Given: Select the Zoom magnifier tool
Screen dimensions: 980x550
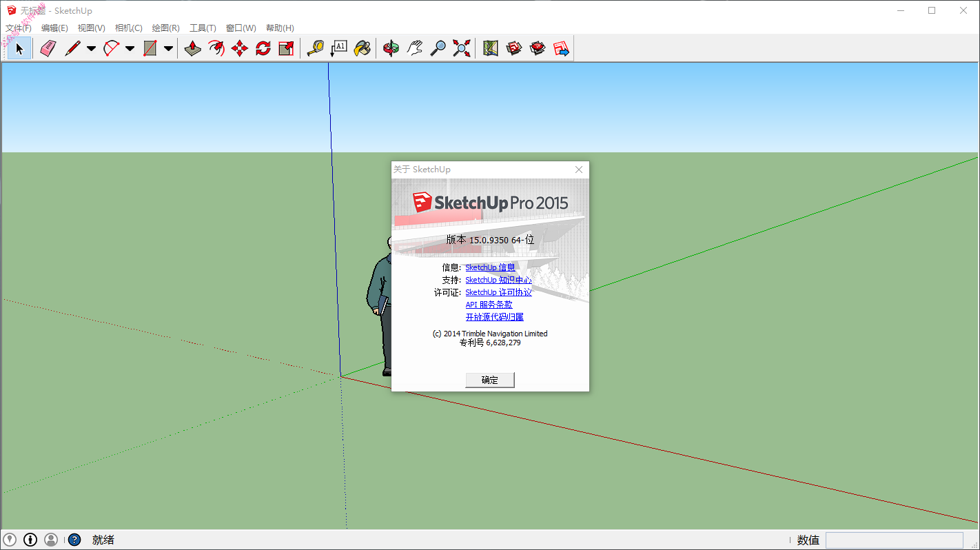Looking at the screenshot, I should [438, 48].
